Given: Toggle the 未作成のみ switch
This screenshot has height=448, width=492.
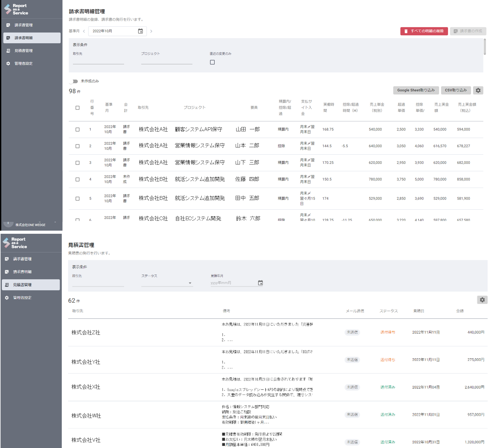Looking at the screenshot, I should (x=74, y=81).
